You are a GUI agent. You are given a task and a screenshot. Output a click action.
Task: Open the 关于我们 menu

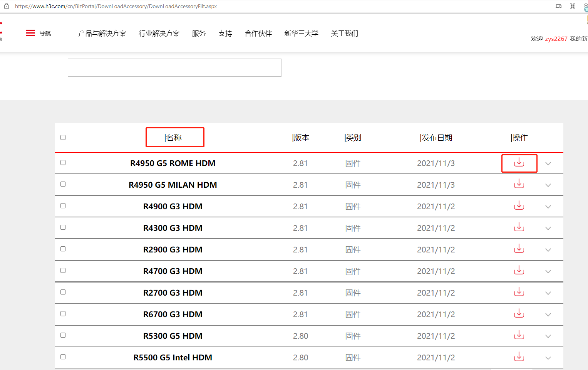click(x=345, y=34)
